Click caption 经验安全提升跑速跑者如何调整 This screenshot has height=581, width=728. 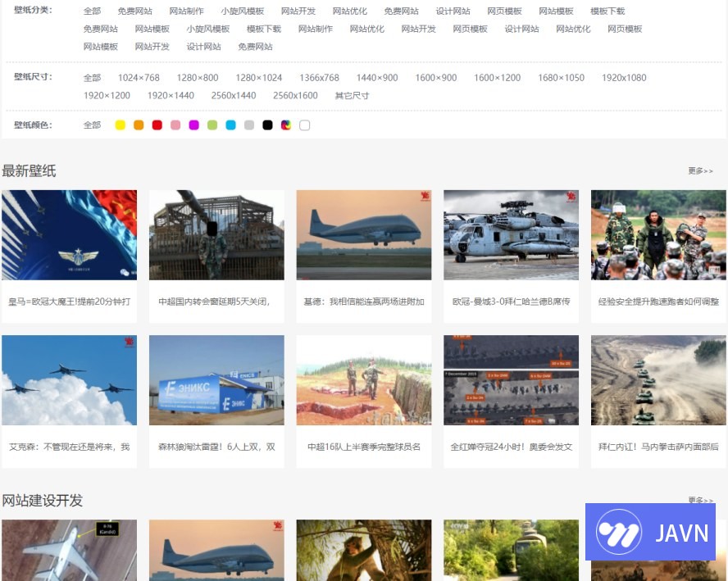658,302
